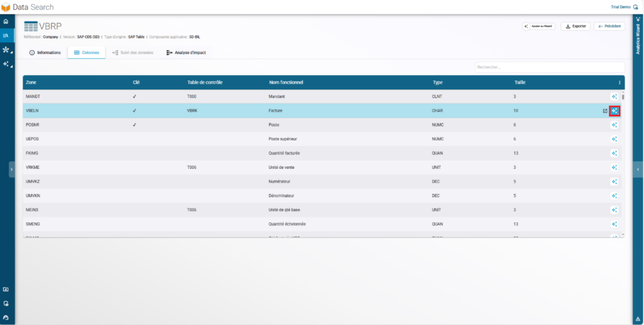Expand the left side panel chevron
Image resolution: width=644 pixels, height=325 pixels.
pos(11,169)
